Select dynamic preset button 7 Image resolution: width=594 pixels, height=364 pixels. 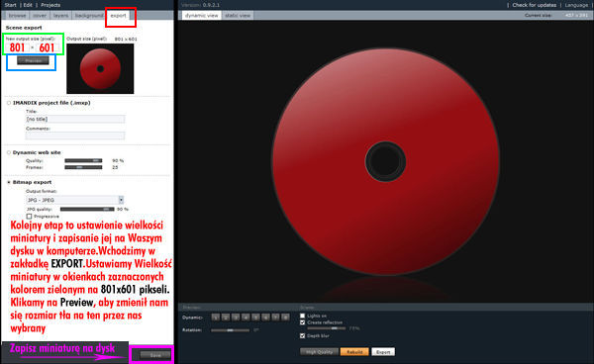(x=276, y=318)
